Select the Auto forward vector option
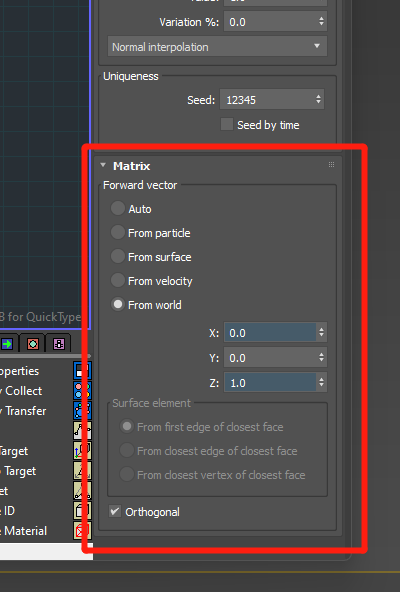The image size is (400, 592). pos(117,208)
